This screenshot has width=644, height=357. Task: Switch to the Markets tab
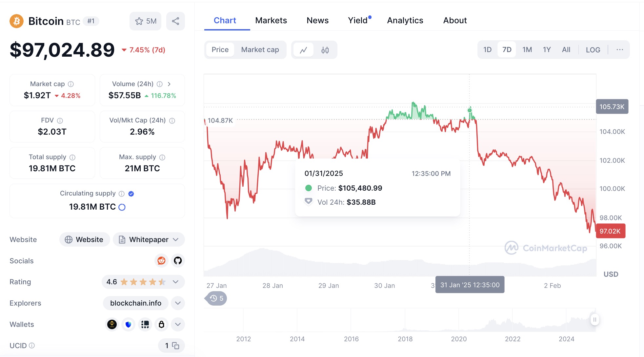coord(271,20)
